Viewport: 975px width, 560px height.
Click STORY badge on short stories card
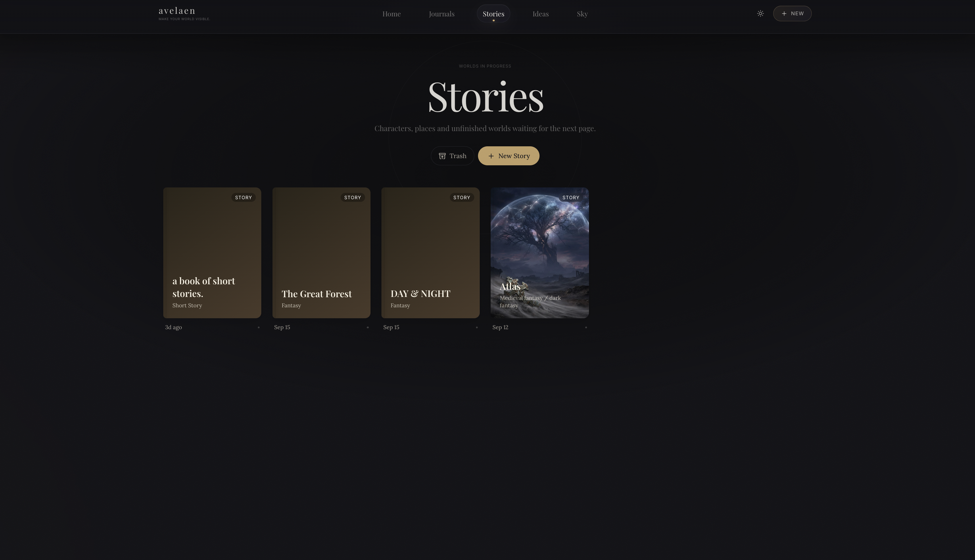[243, 197]
